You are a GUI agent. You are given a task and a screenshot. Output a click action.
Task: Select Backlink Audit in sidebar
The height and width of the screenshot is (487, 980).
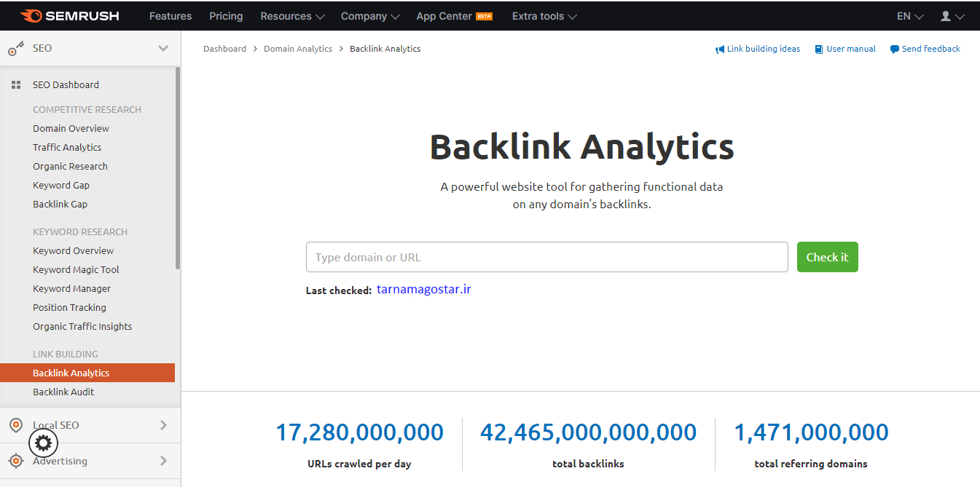click(63, 392)
